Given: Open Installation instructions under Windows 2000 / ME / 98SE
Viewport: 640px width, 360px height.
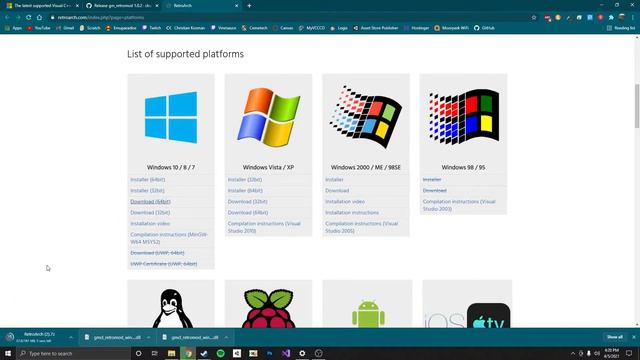Looking at the screenshot, I should (352, 213).
